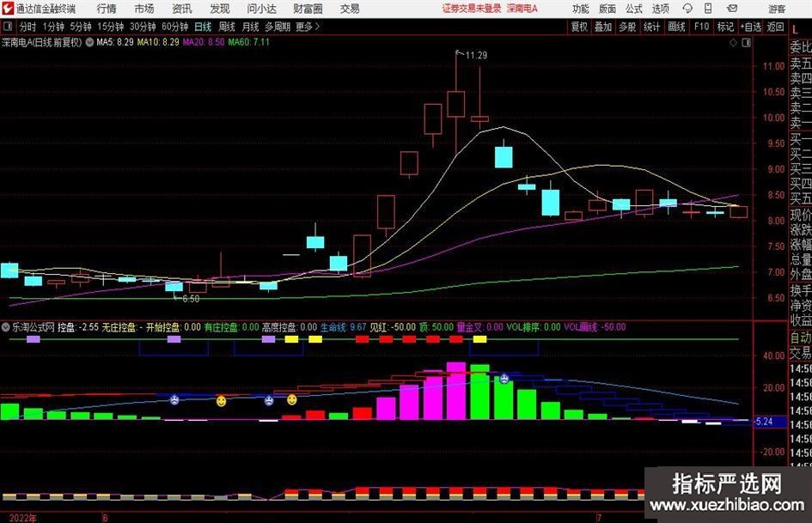Click the 统计 statistics button
The image size is (812, 523).
651,27
